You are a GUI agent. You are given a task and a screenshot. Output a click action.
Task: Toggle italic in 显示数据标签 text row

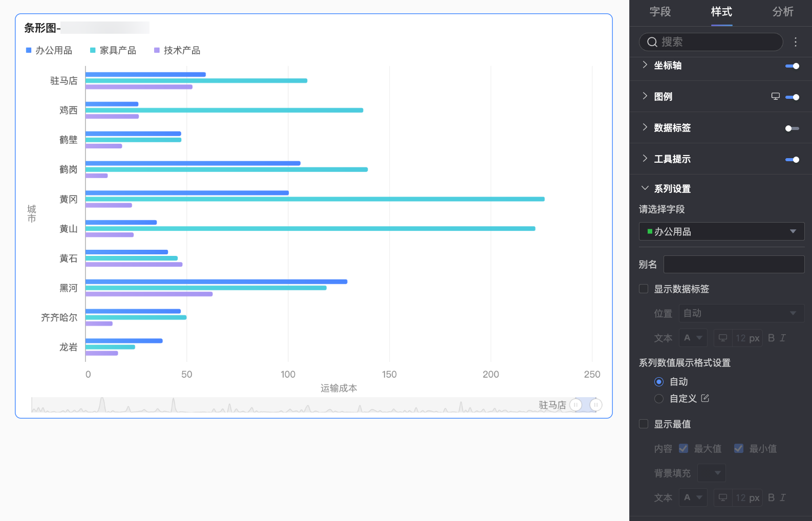[782, 338]
